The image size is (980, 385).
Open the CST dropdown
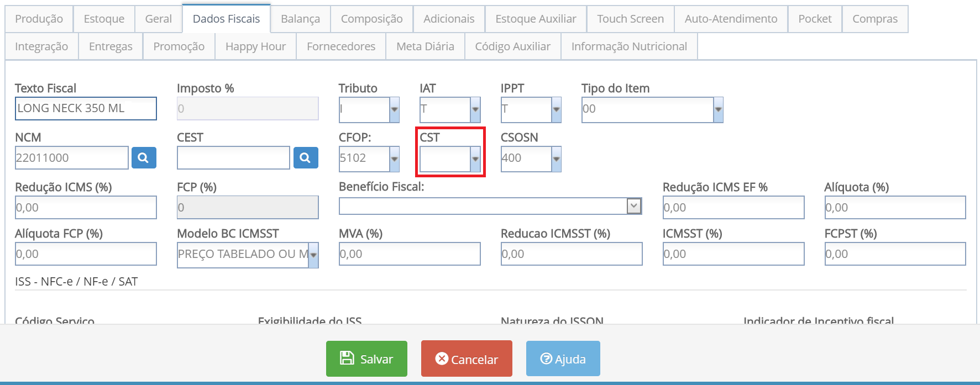(x=475, y=159)
